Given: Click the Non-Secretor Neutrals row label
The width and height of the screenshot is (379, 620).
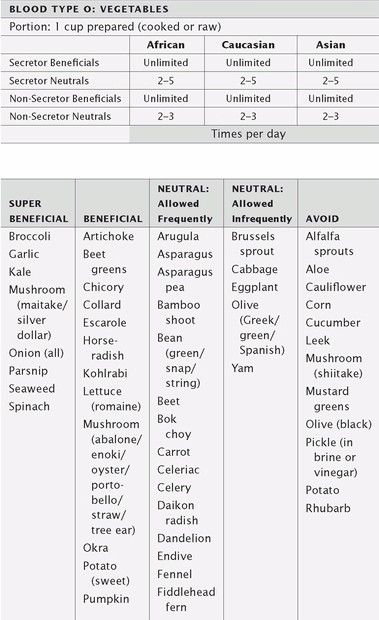Looking at the screenshot, I should coord(60,116).
